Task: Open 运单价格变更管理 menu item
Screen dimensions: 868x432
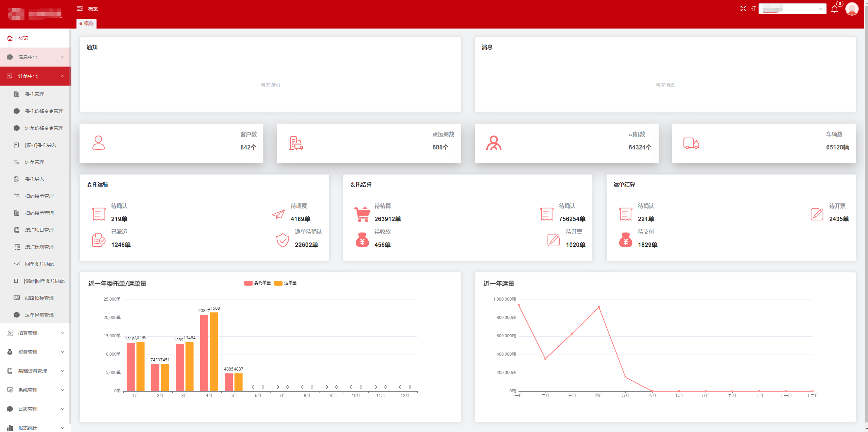Action: [x=35, y=128]
